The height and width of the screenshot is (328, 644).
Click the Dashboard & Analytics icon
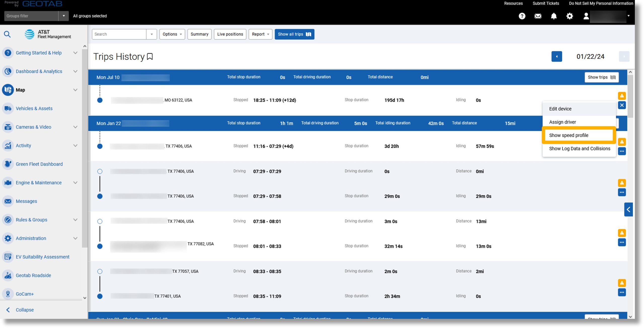(8, 71)
